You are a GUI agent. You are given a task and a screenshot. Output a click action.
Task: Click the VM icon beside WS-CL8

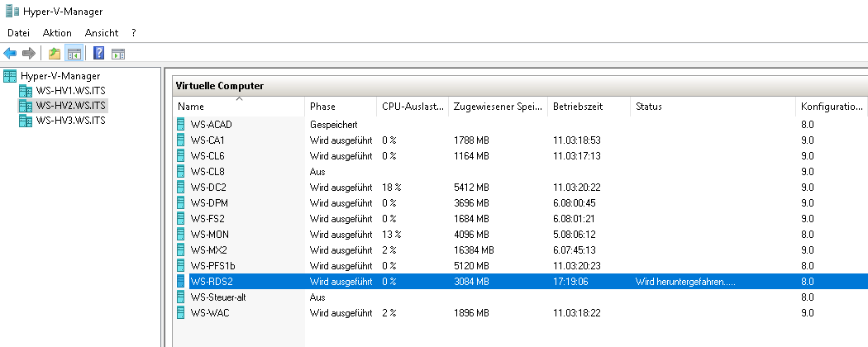(x=180, y=172)
